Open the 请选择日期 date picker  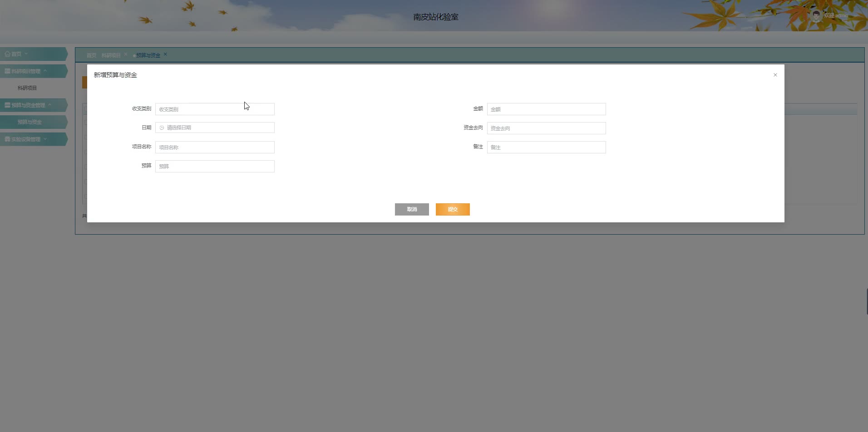click(215, 128)
